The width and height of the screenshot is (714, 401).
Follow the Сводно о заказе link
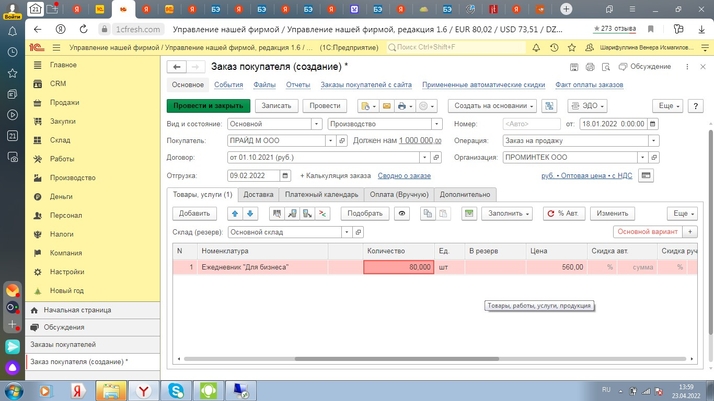coord(404,176)
